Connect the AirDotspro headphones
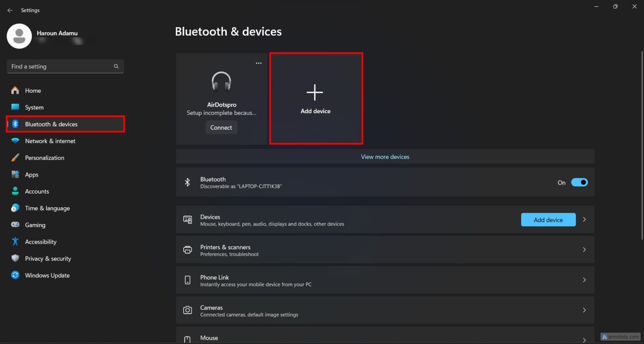 tap(221, 128)
